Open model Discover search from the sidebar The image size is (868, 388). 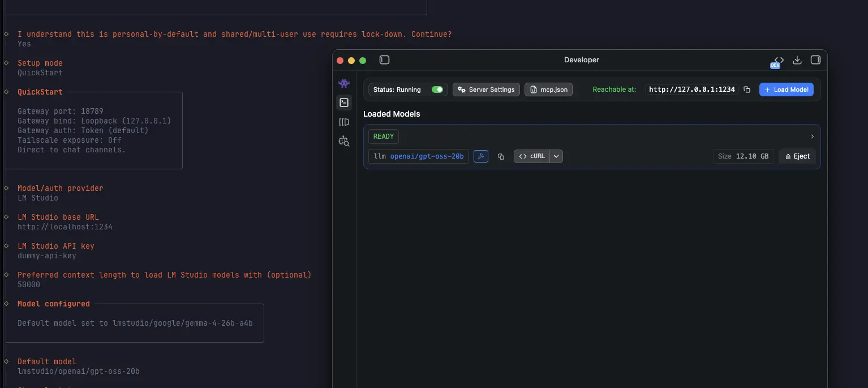click(344, 141)
